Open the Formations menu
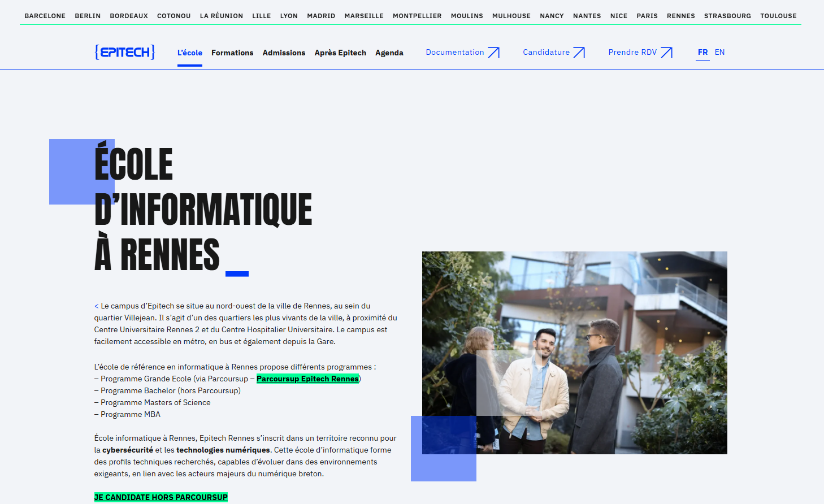Screen dimensions: 824x504 point(232,53)
